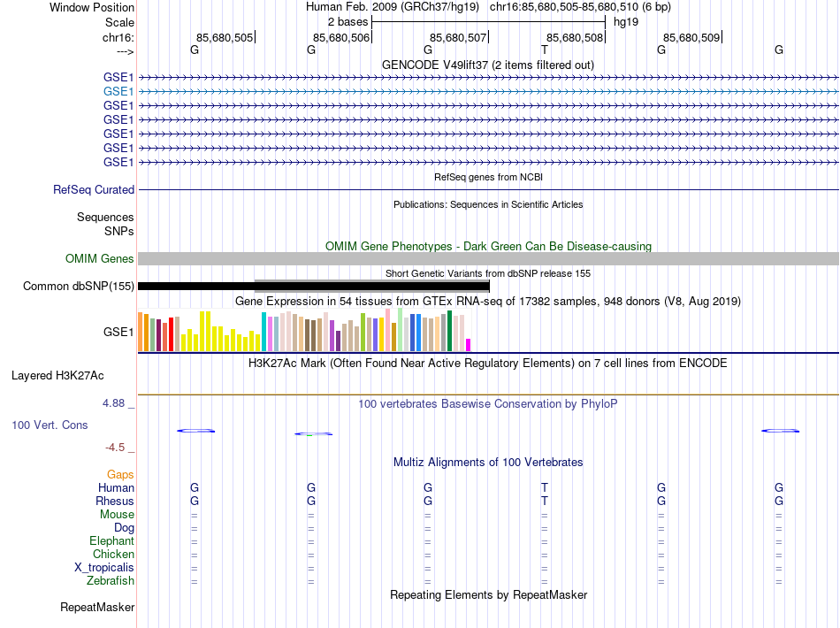Screen dimensions: 840x628
Task: Open Publications: Sequences in Scientific Articles title
Action: [488, 204]
